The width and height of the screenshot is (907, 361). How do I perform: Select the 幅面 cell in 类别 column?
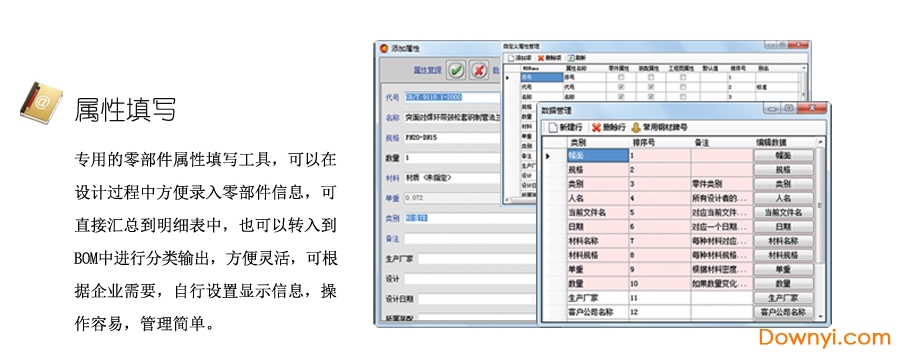click(598, 156)
